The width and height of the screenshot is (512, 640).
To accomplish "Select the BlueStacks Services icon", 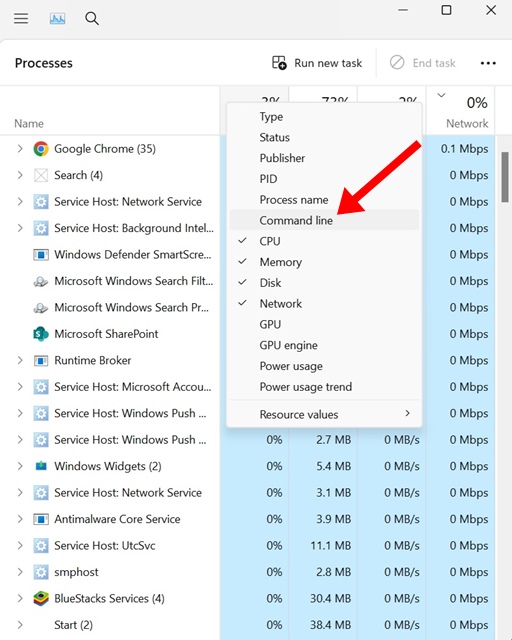I will point(41,599).
